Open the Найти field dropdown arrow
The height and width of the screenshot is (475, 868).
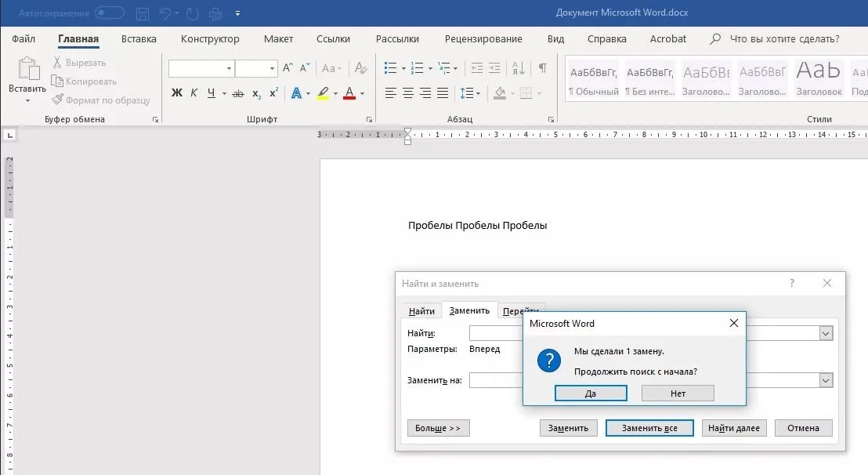click(x=826, y=333)
